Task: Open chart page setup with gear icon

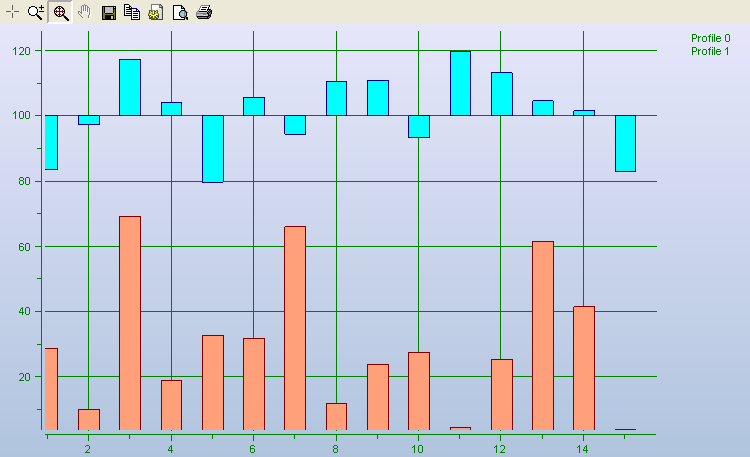Action: click(x=156, y=12)
